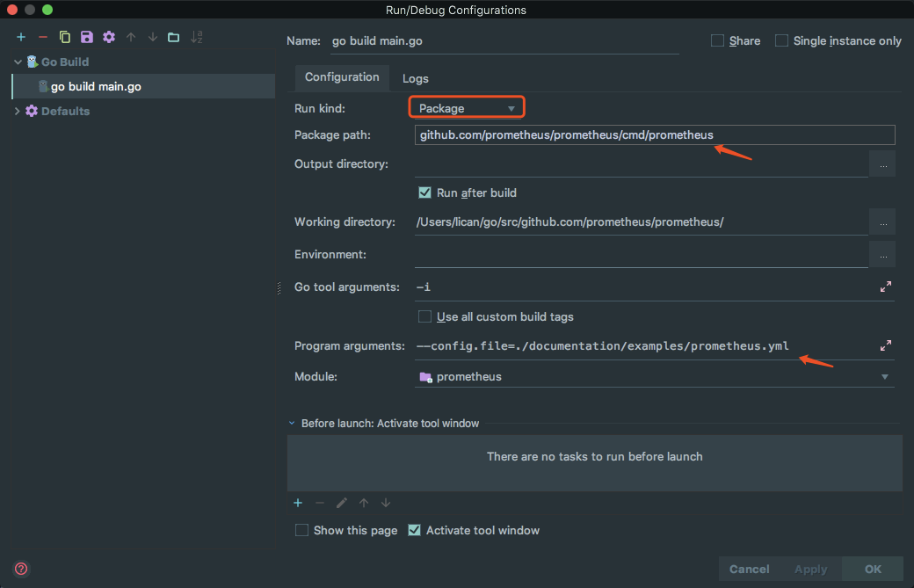Enable Use all custom build tags
This screenshot has height=588, width=914.
point(424,316)
